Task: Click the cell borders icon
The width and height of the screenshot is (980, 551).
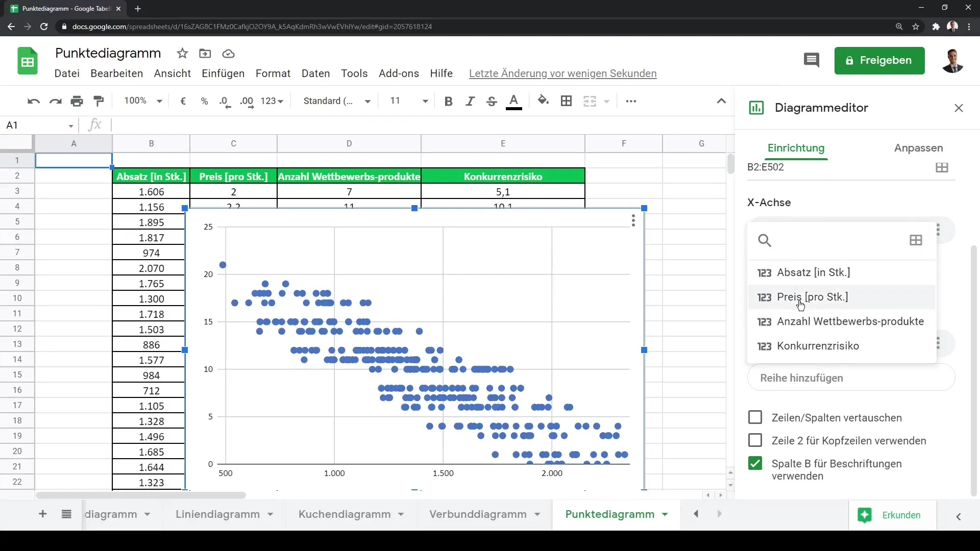Action: 566,101
